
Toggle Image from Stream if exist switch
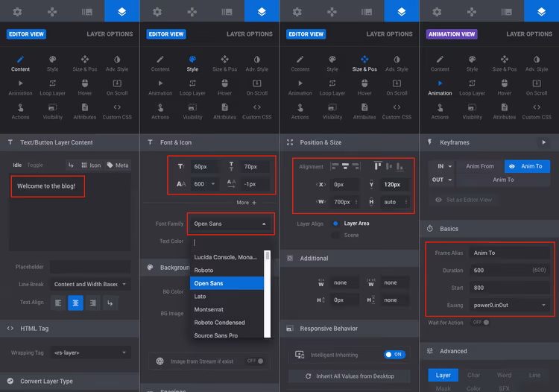(x=256, y=361)
